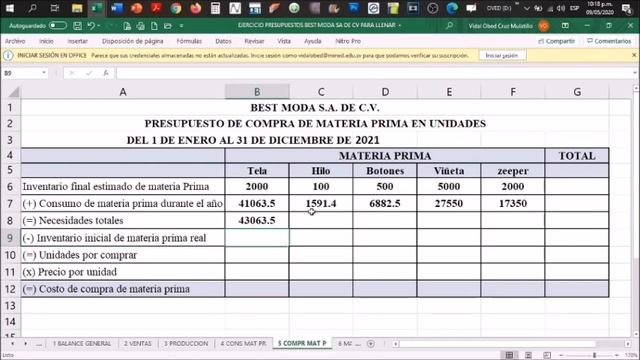
Task: Toggle the Autoguardado switch
Action: coord(58,26)
